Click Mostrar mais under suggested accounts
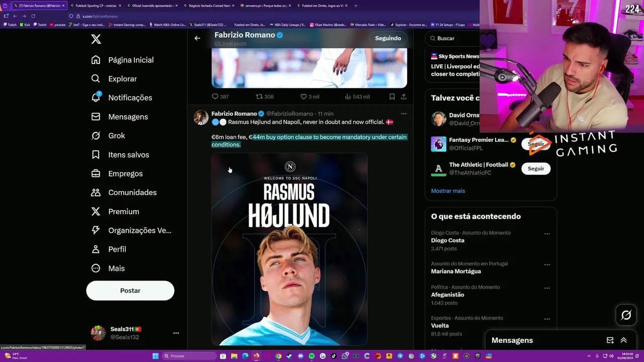Viewport: 644px width, 362px height. 448,191
